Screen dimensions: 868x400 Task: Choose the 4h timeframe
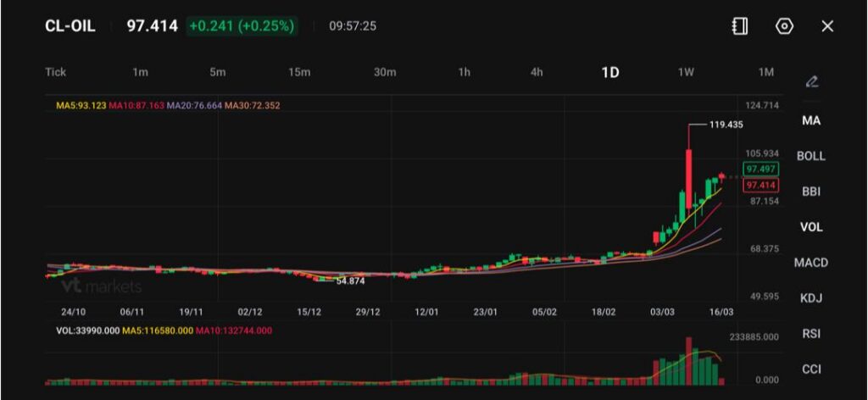[537, 72]
